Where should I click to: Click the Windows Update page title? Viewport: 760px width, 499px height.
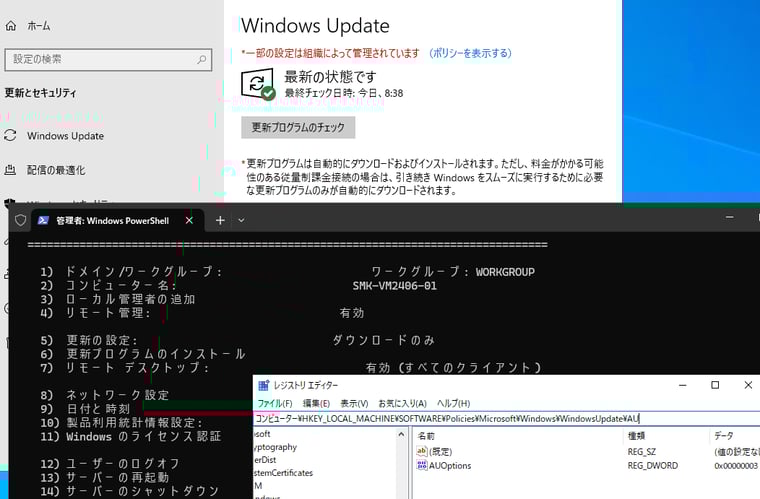pos(315,26)
